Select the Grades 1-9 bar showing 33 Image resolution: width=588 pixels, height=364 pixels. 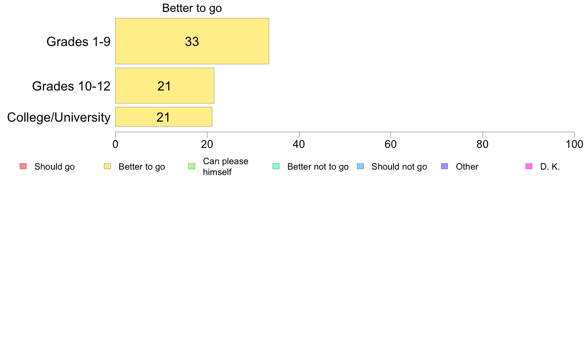(192, 41)
